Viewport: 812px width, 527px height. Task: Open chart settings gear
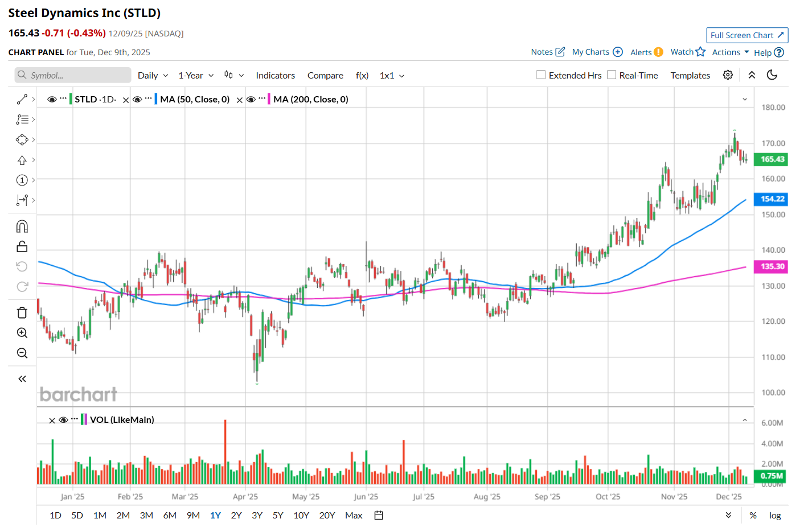click(x=728, y=75)
